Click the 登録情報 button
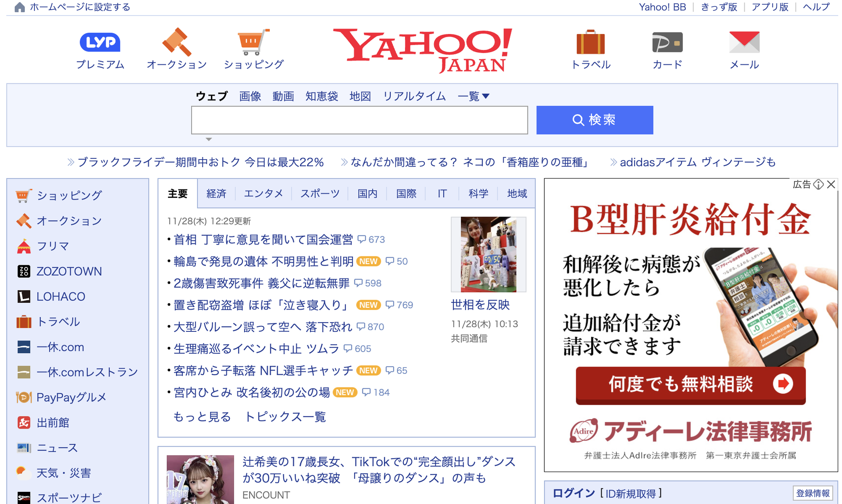 813,493
